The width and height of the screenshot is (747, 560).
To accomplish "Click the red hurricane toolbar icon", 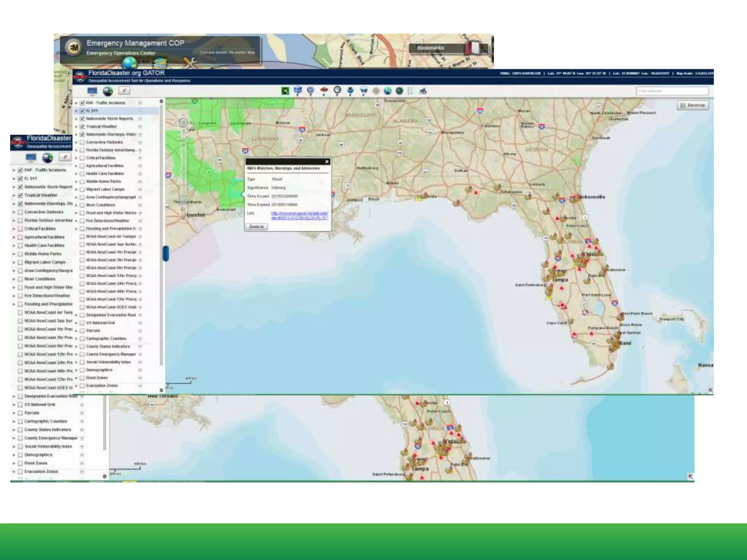I will 324,90.
